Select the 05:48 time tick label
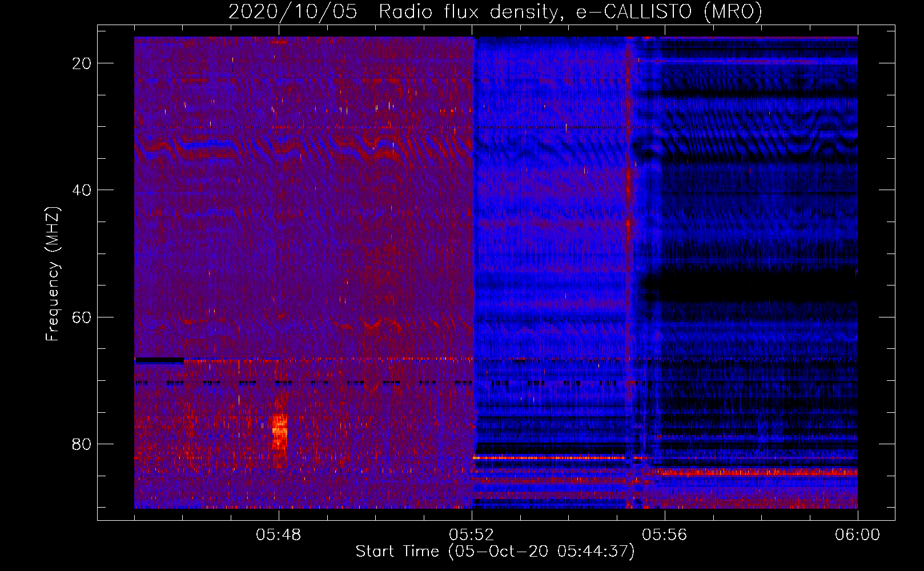Screen dimensions: 924x571 click(x=279, y=535)
